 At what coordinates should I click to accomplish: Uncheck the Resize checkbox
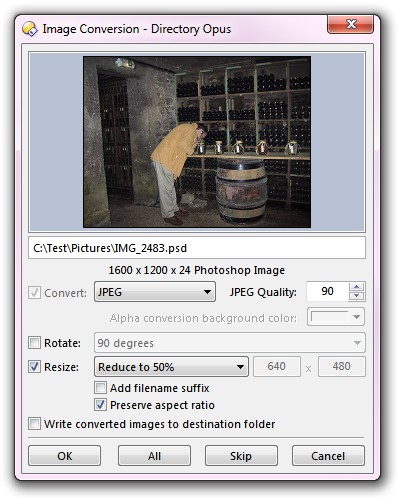click(34, 367)
